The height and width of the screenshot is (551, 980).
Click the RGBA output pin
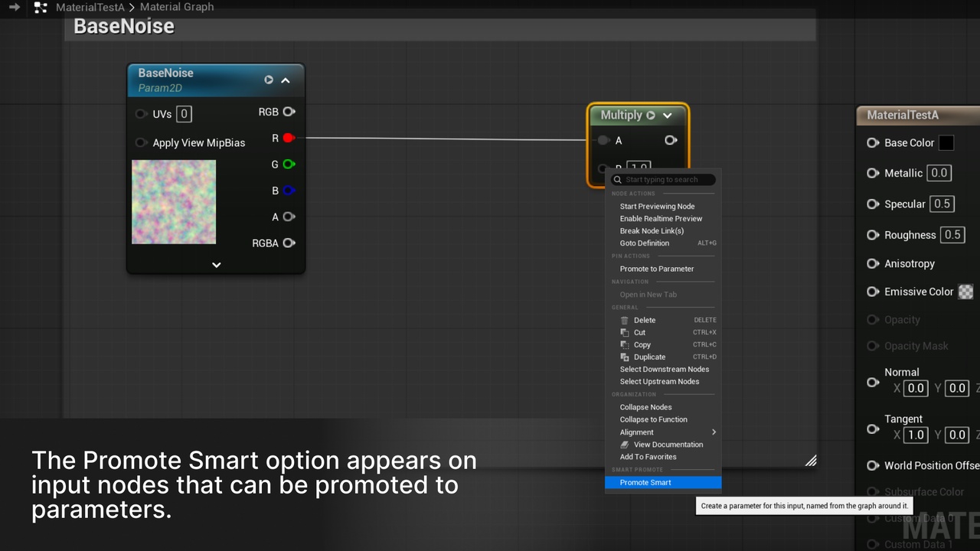289,243
